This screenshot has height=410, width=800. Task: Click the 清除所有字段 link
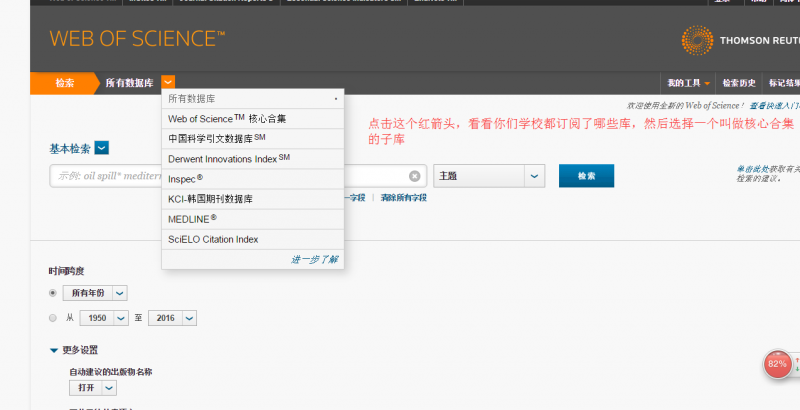404,197
